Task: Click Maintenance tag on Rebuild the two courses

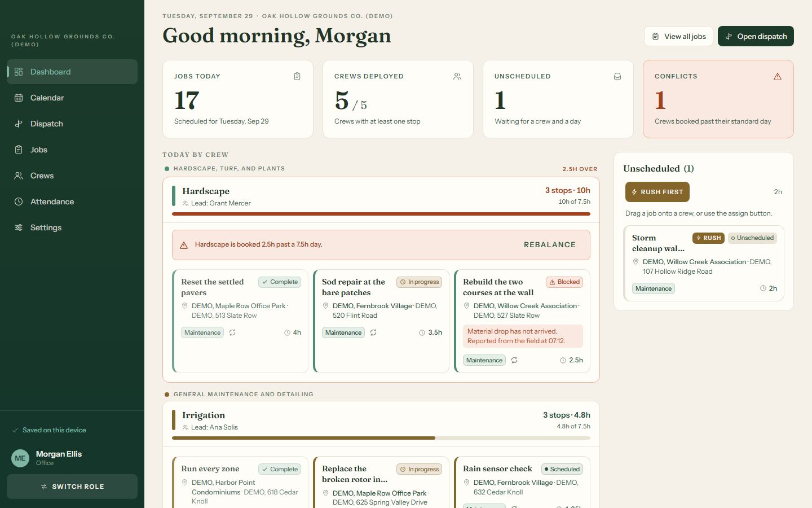Action: [484, 360]
